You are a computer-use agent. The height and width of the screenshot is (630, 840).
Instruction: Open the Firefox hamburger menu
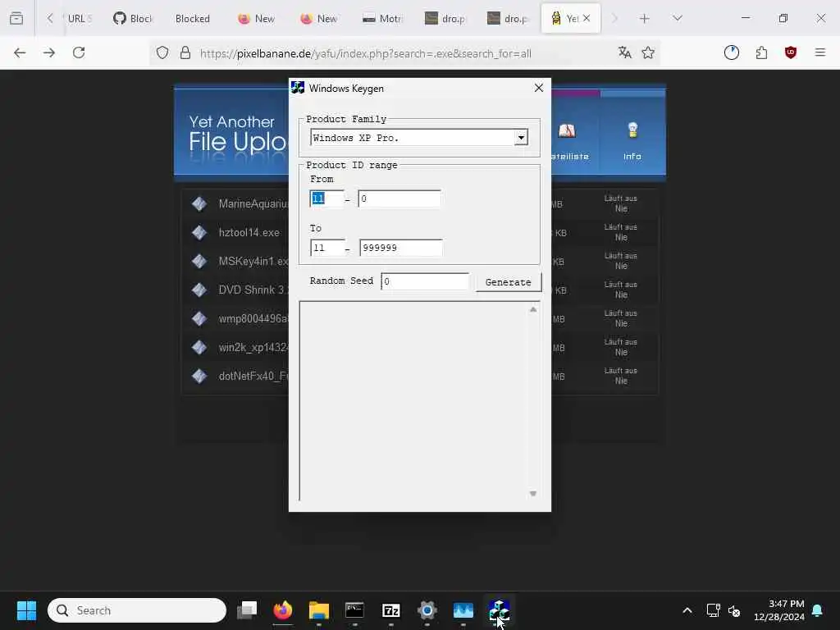click(820, 52)
